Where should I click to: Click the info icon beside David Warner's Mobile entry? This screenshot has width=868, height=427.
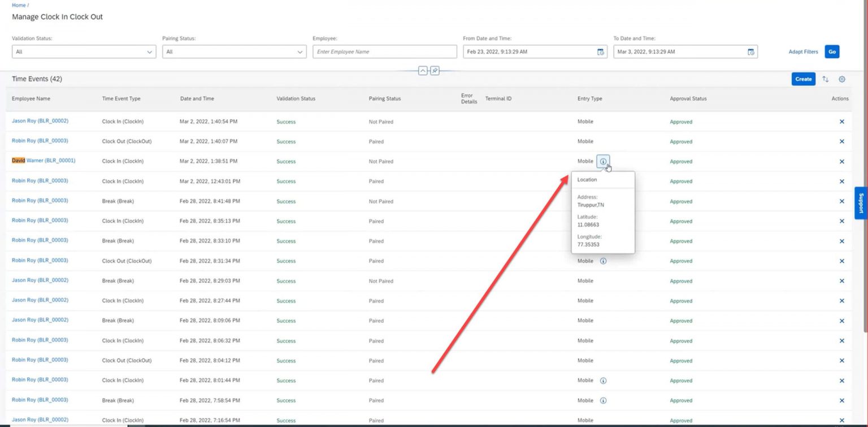tap(603, 161)
